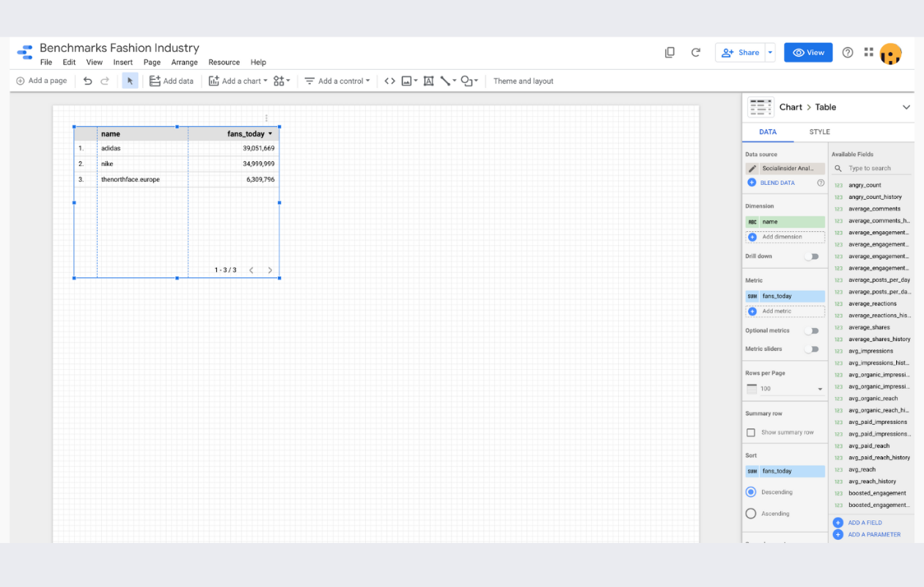This screenshot has height=587, width=924.
Task: Click the angry_count field
Action: tap(865, 185)
